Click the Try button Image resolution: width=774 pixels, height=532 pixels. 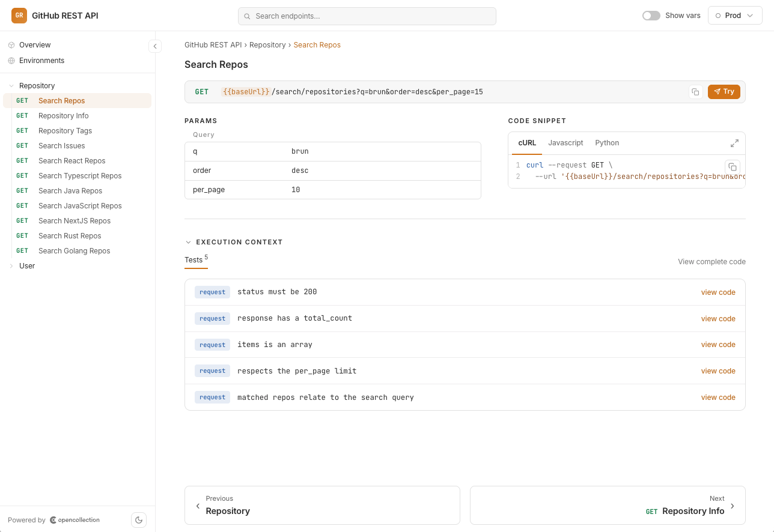pyautogui.click(x=724, y=92)
